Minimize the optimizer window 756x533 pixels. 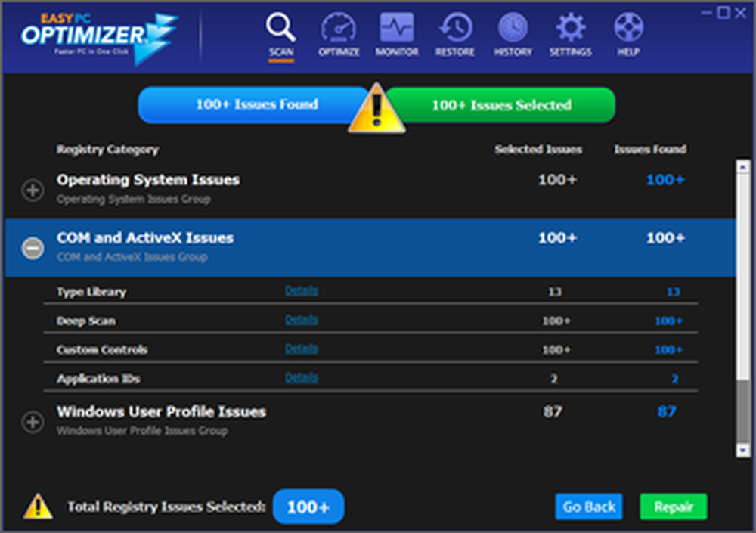point(706,13)
